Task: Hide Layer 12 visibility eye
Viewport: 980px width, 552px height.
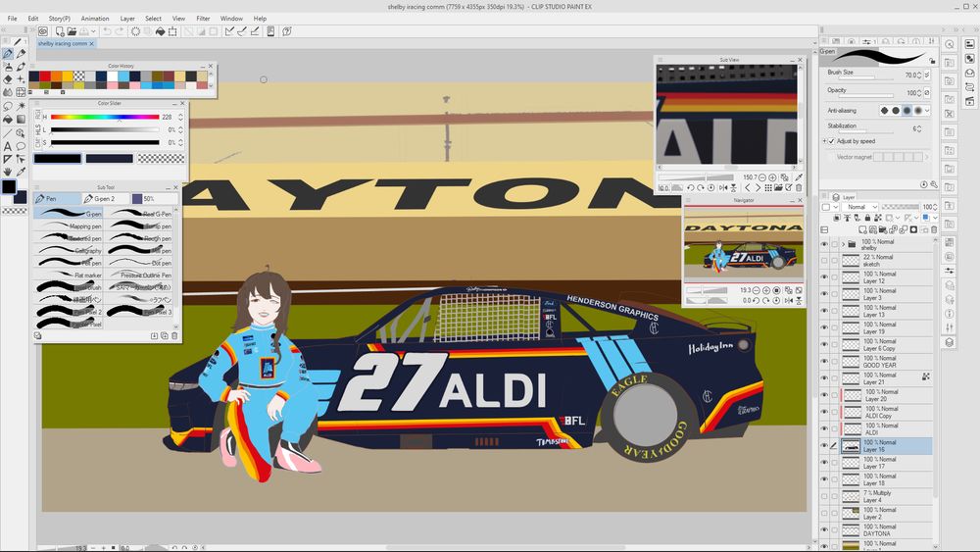Action: point(824,277)
